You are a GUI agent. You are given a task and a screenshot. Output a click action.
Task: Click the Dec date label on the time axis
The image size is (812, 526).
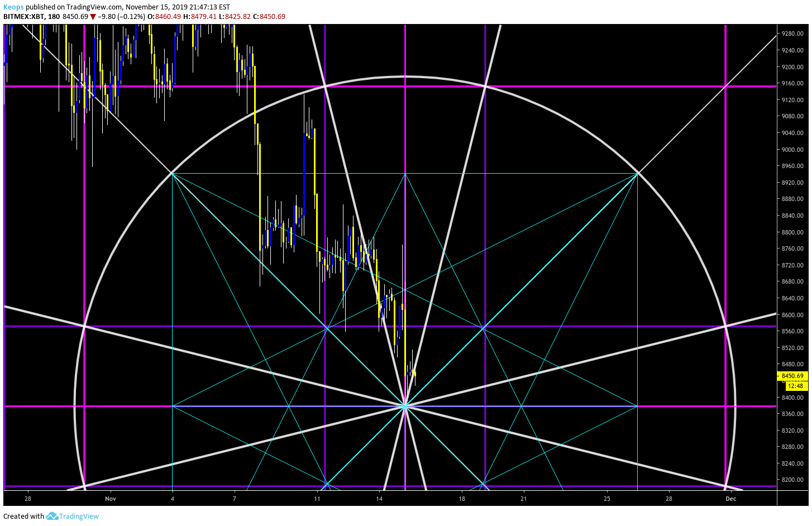731,499
